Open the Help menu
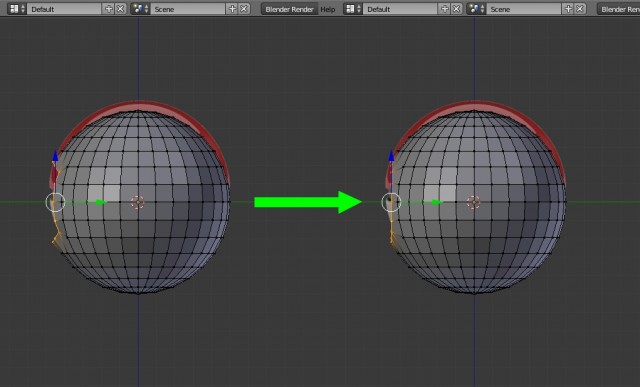640x387 pixels. pyautogui.click(x=327, y=9)
